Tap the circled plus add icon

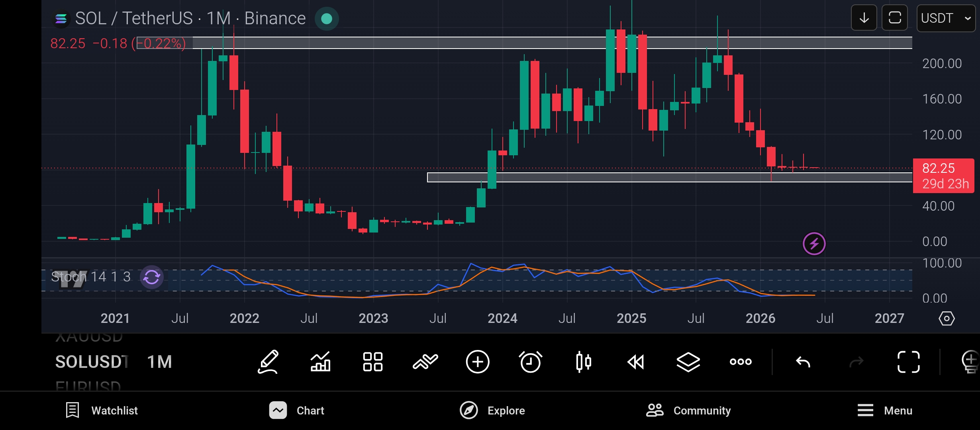coord(478,362)
